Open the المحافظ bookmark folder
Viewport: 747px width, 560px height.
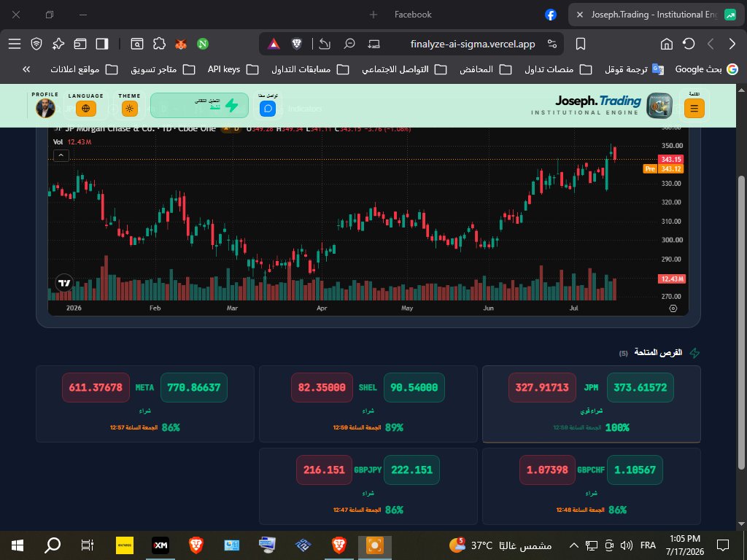pyautogui.click(x=485, y=69)
